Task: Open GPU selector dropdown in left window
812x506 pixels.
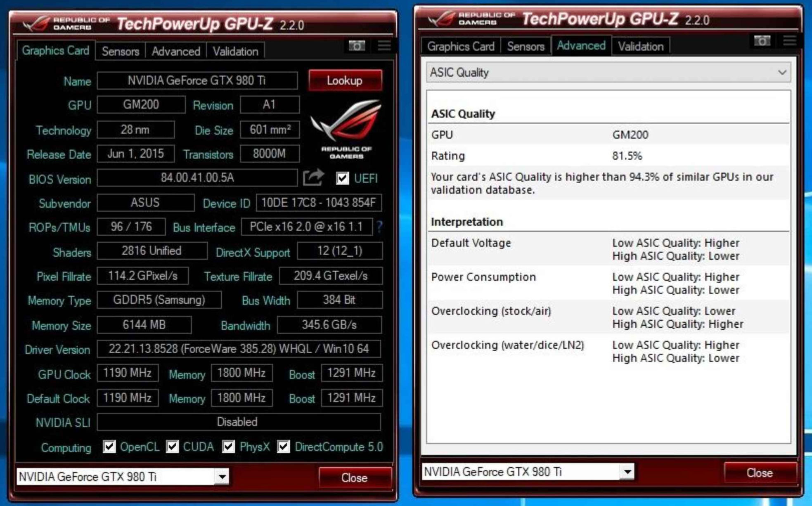Action: point(222,477)
